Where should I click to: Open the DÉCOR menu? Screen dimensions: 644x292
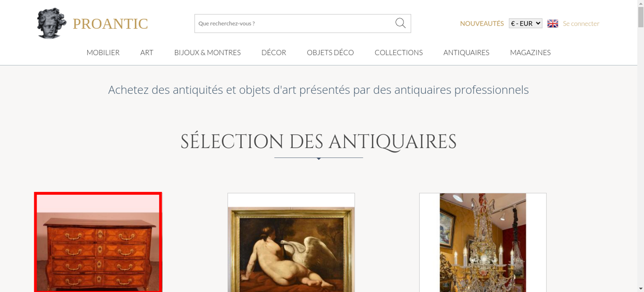[274, 52]
